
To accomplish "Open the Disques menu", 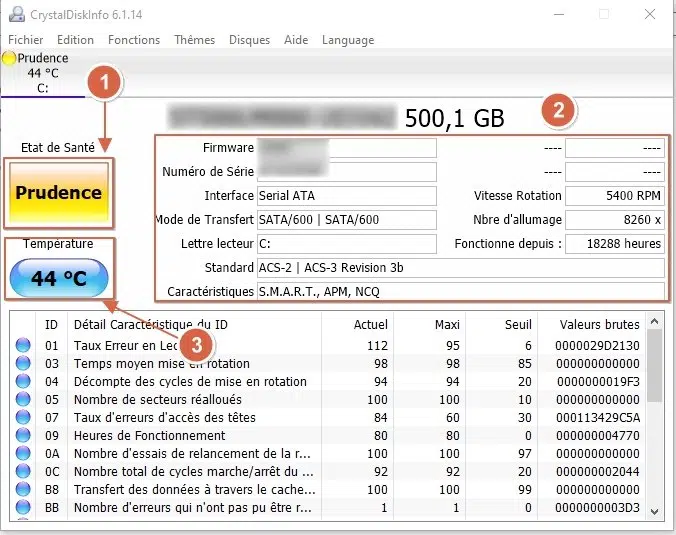I will pos(249,40).
